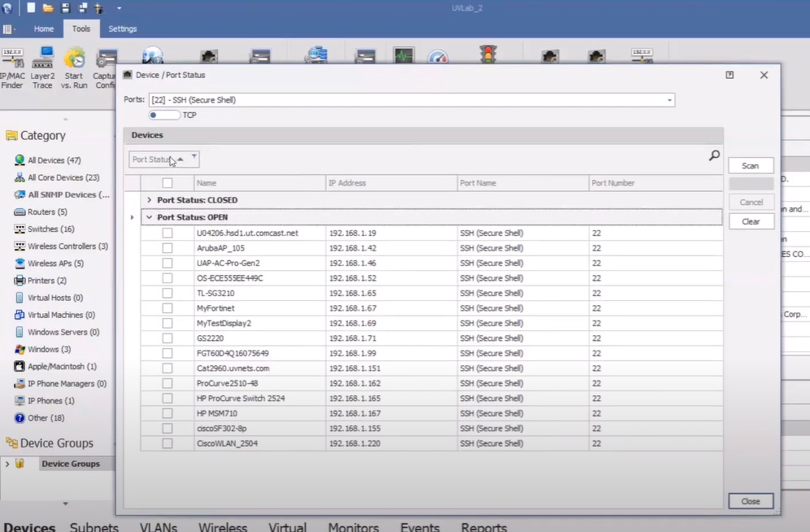The height and width of the screenshot is (532, 810).
Task: Click the dialog restore-layout icon near close
Action: 729,75
